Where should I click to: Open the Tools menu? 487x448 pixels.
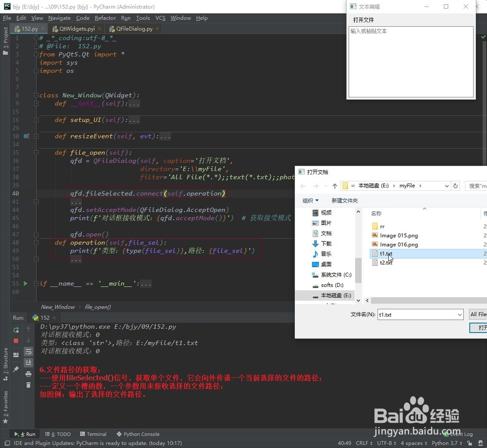coord(143,18)
